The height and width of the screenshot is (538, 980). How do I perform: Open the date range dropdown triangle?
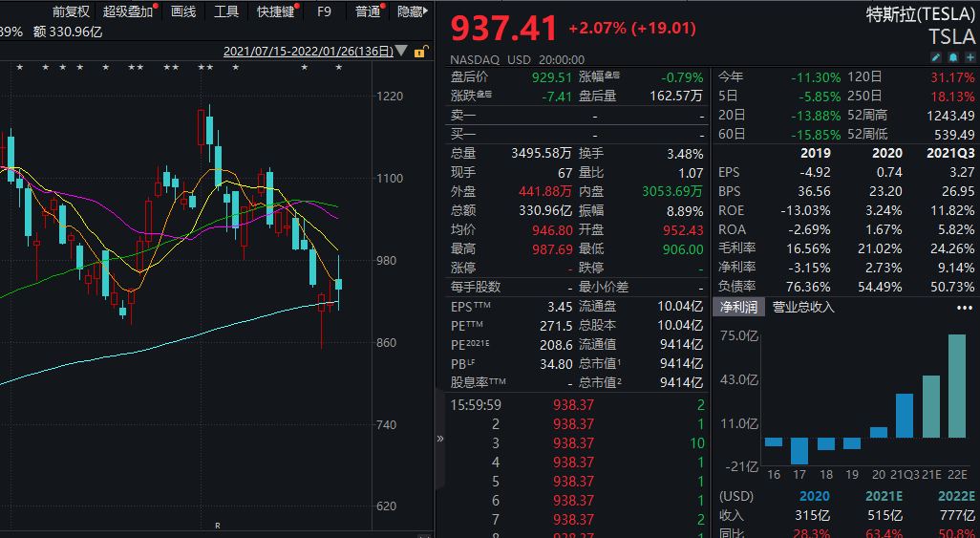(401, 51)
